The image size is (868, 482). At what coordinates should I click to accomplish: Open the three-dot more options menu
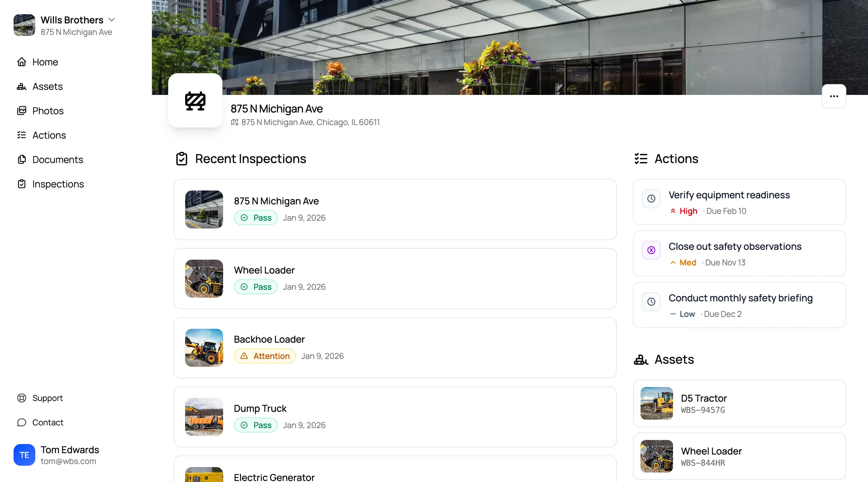click(x=834, y=96)
